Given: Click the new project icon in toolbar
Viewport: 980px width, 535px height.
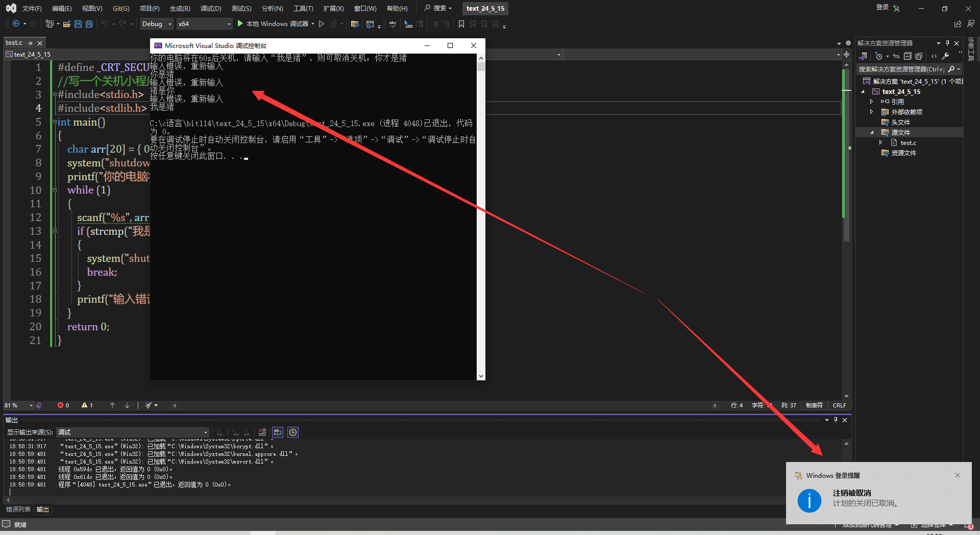Looking at the screenshot, I should pos(50,23).
